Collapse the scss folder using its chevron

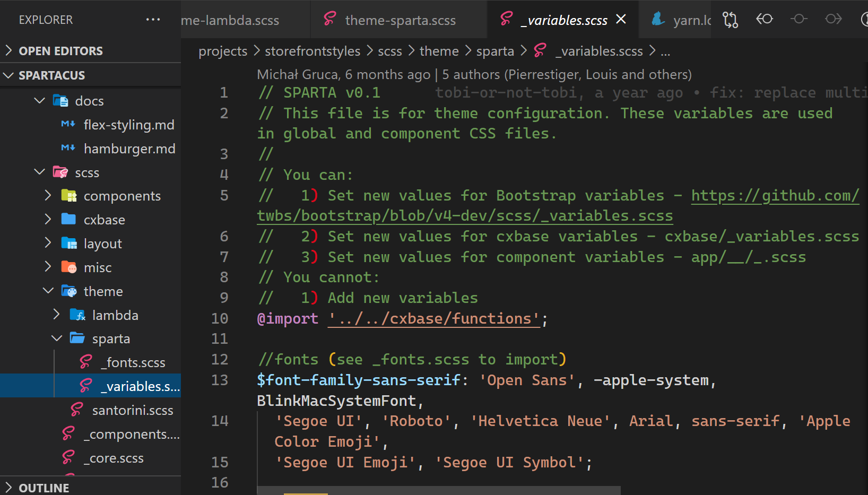click(40, 172)
